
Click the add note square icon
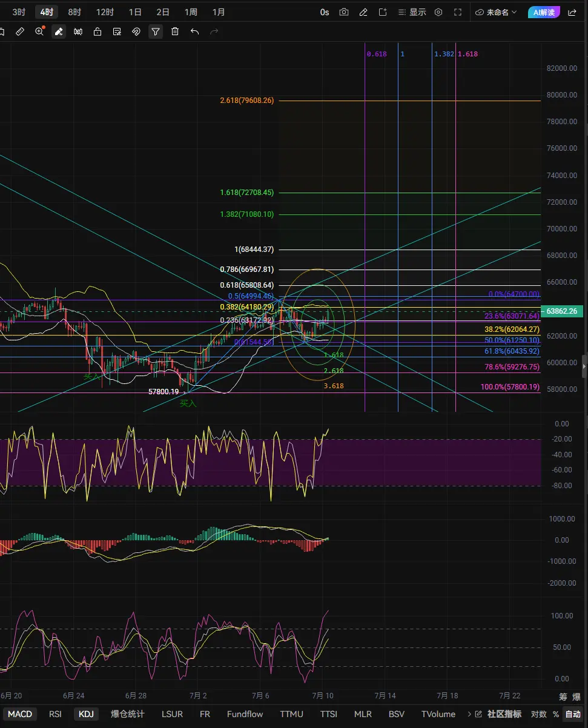click(x=383, y=12)
